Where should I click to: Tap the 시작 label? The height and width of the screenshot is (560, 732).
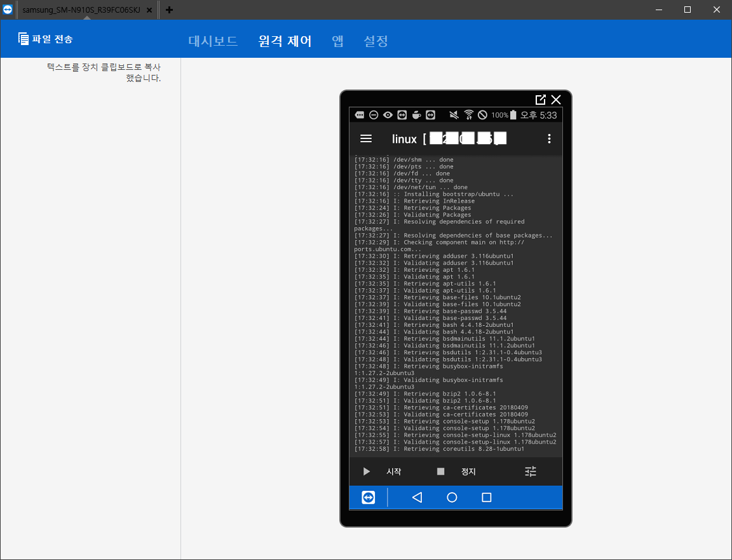tap(393, 471)
